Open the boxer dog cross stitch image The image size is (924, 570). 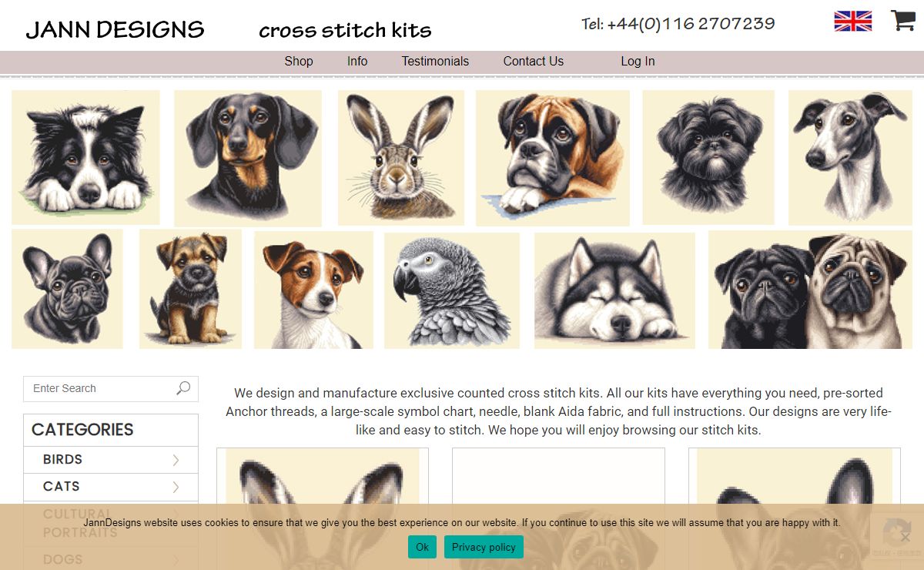553,158
